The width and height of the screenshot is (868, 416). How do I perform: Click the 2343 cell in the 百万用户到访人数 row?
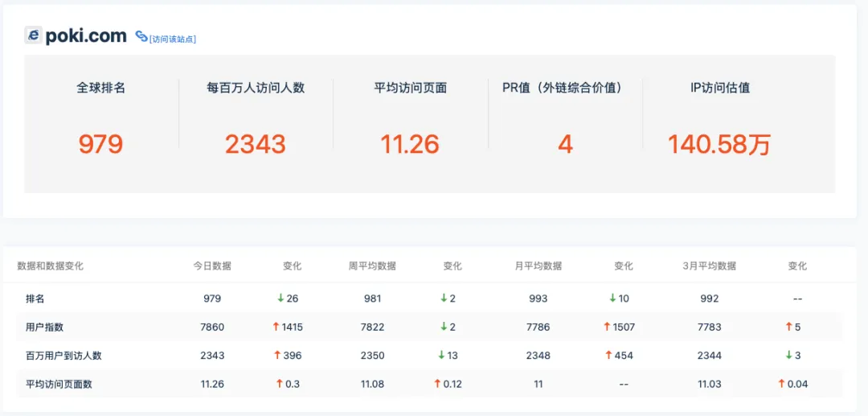[x=212, y=356]
